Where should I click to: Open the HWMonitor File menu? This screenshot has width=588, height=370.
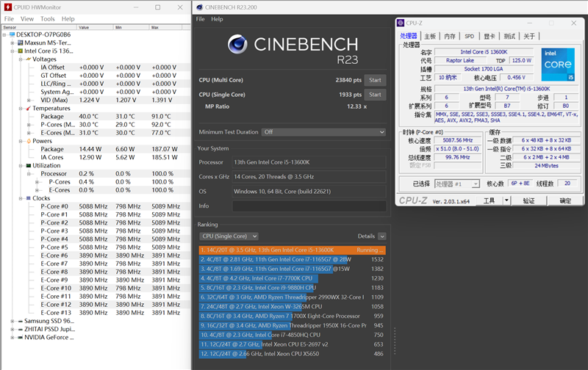pyautogui.click(x=9, y=19)
